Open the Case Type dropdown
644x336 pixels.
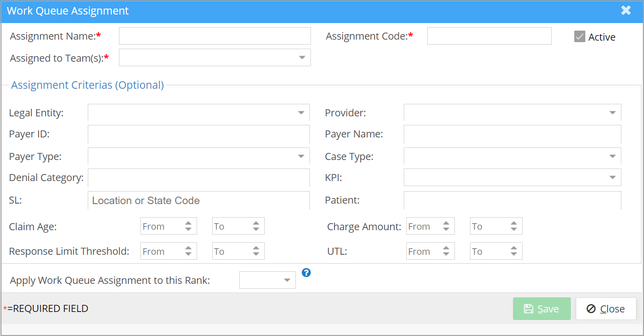point(612,156)
